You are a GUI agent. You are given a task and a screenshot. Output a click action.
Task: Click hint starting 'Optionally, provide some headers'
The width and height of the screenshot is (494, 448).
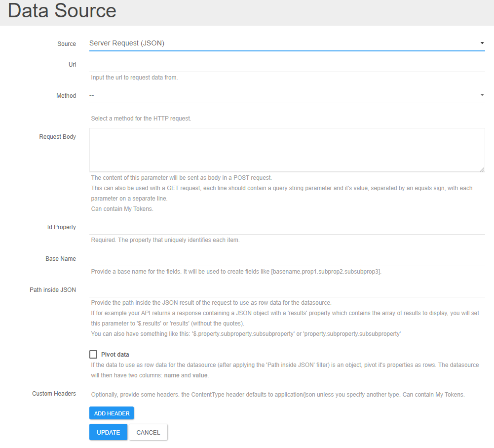click(x=278, y=394)
